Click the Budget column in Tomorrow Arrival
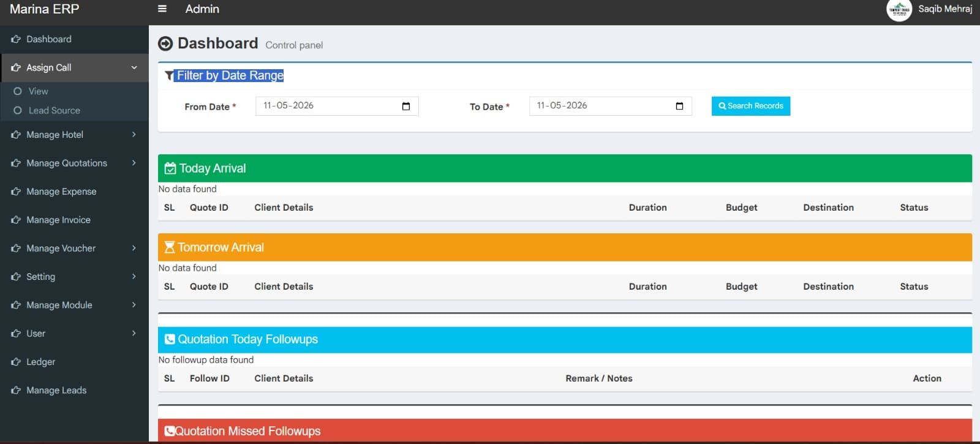980x444 pixels. 742,287
